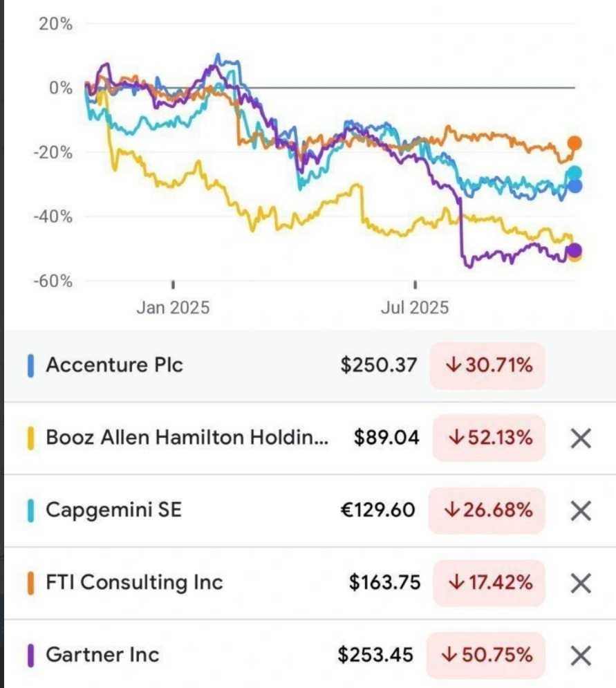Click Booz Allen's 52.13% decline badge
The image size is (616, 688).
[x=489, y=438]
